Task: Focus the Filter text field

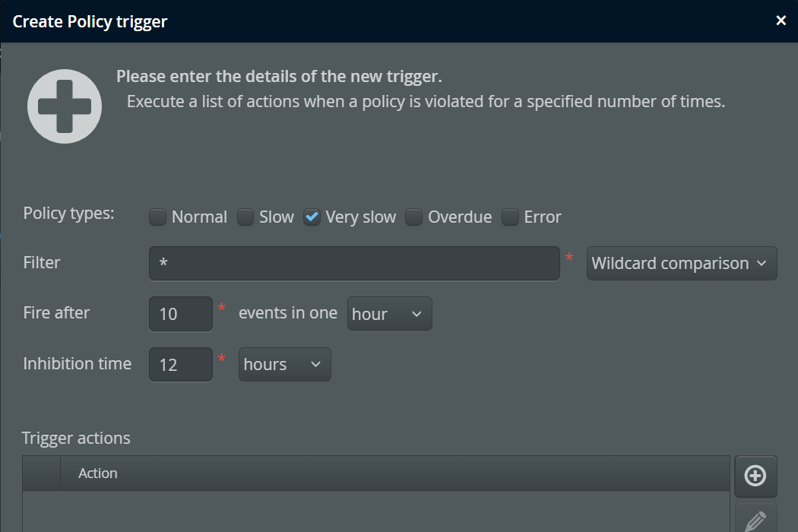Action: click(x=354, y=264)
